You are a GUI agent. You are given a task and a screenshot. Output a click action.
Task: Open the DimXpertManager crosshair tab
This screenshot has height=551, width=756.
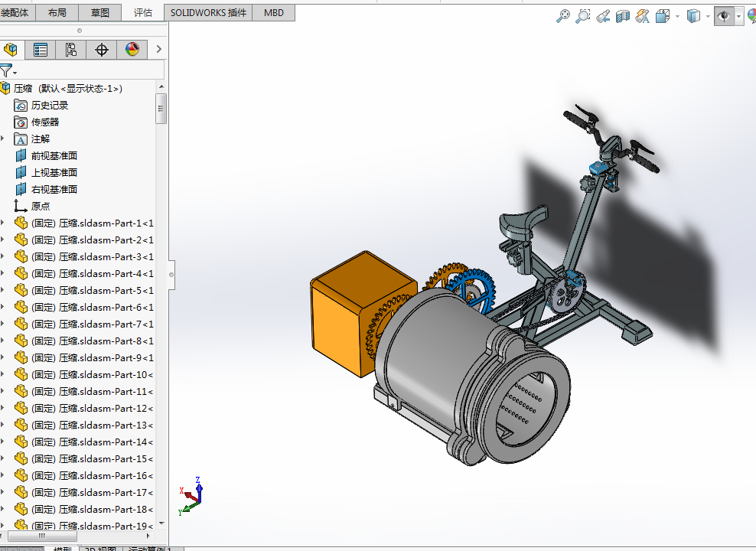[x=102, y=50]
